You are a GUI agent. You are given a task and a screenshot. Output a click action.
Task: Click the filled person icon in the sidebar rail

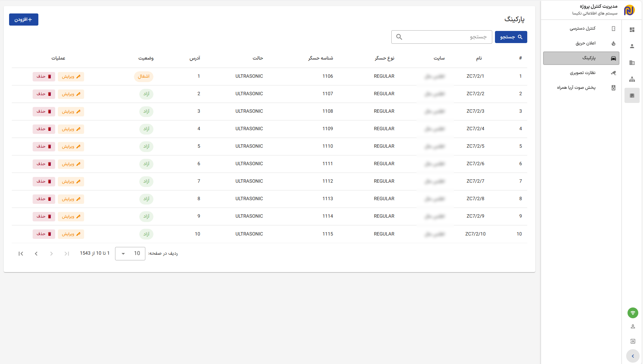click(x=632, y=46)
